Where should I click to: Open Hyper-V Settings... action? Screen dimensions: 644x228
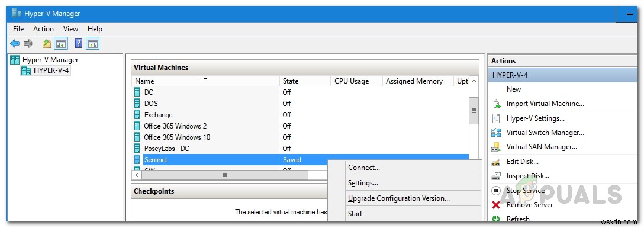(x=536, y=118)
